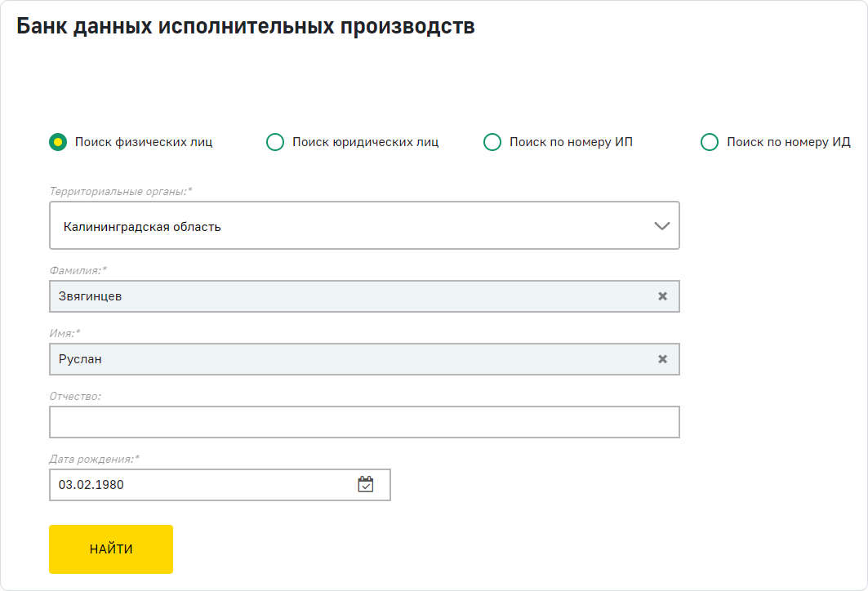Click into the surname field containing Звягинцев
This screenshot has width=868, height=591.
[x=343, y=296]
